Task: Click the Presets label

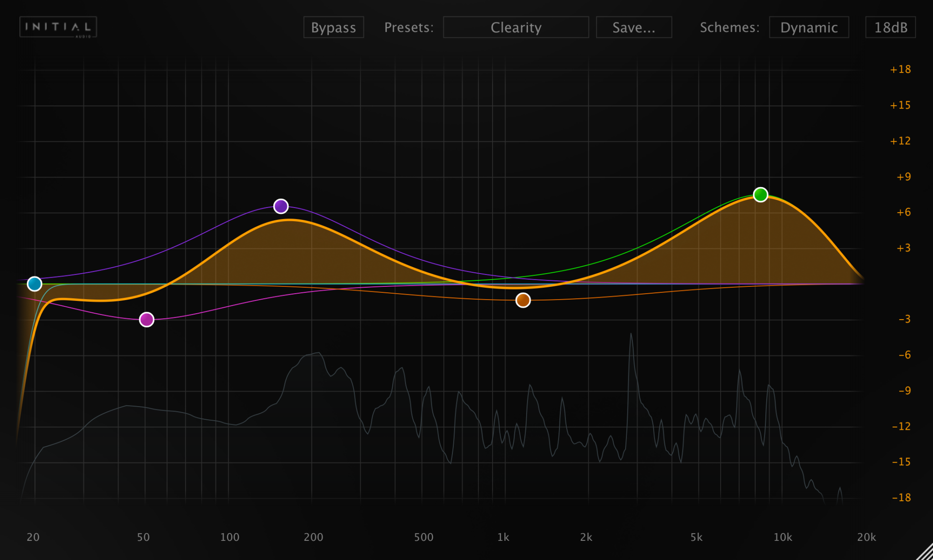Action: point(409,27)
